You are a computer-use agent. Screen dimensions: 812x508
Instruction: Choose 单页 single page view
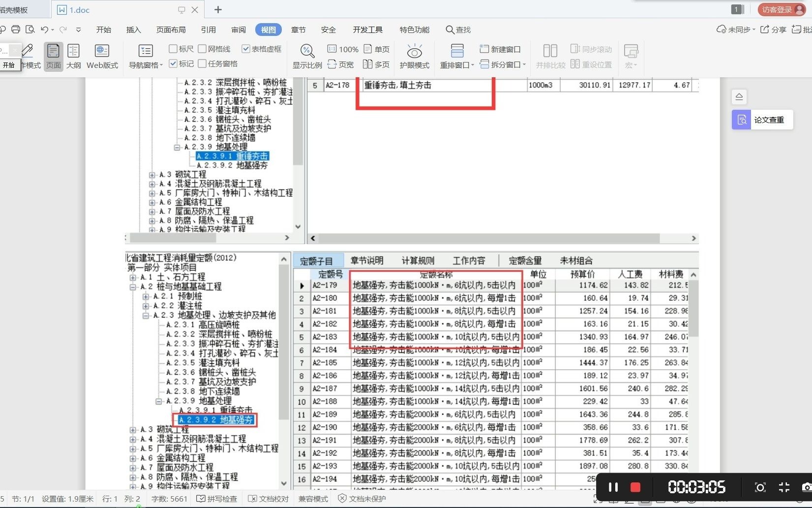click(x=377, y=49)
